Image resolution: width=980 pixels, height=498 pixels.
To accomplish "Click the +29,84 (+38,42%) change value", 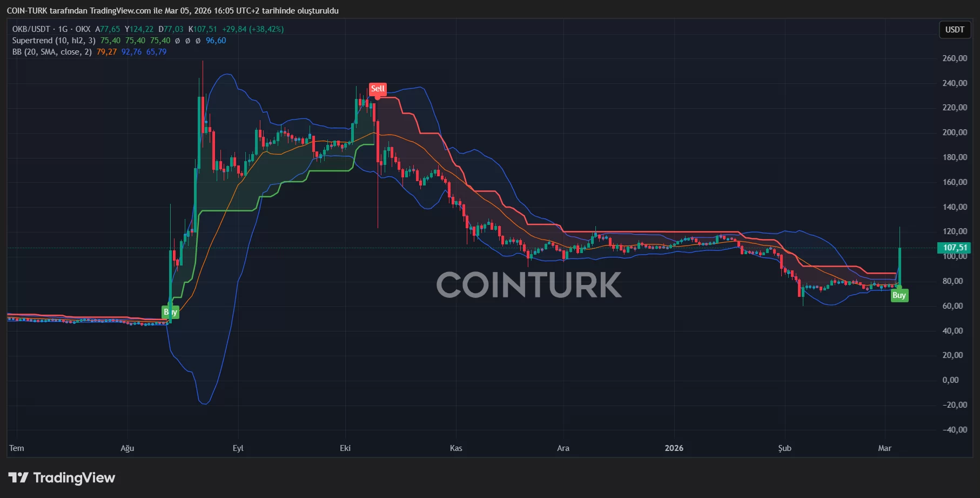I will pyautogui.click(x=252, y=29).
